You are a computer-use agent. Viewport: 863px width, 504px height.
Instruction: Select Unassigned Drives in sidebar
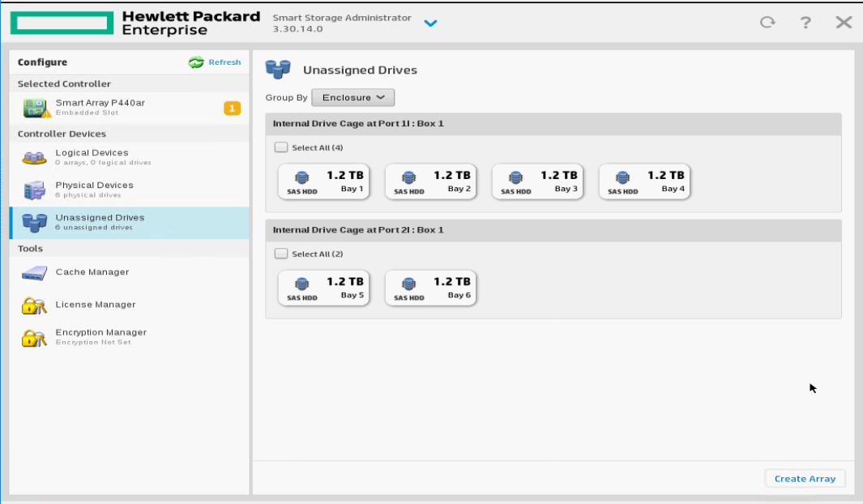click(130, 222)
